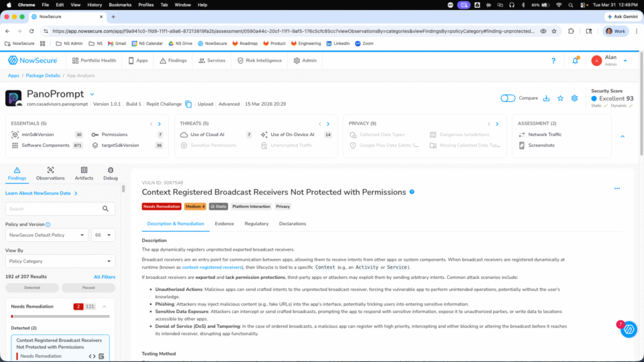Copy the Replit Challenge clipboard icon
This screenshot has height=362, width=644.
(188, 105)
